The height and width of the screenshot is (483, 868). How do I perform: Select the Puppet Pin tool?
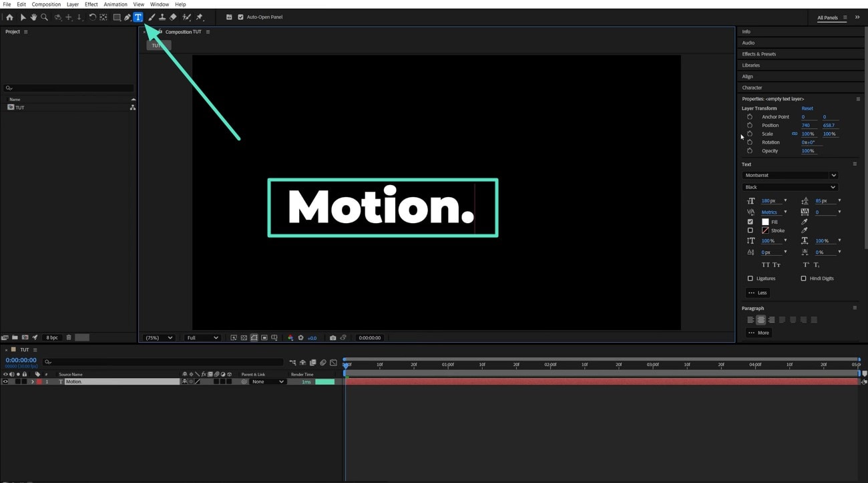pyautogui.click(x=200, y=17)
